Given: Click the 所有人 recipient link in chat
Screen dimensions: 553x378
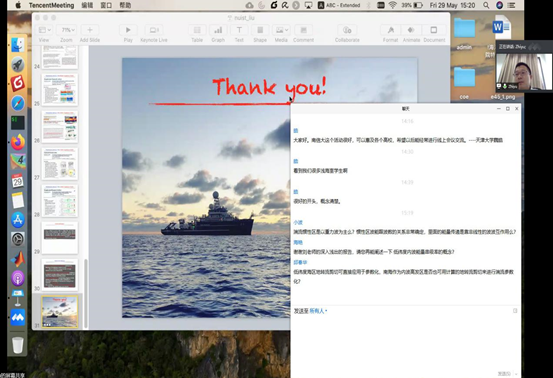Looking at the screenshot, I should coord(317,311).
